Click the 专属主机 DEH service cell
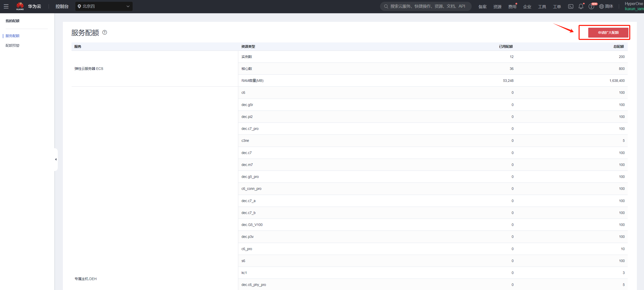644x290 pixels. point(86,279)
